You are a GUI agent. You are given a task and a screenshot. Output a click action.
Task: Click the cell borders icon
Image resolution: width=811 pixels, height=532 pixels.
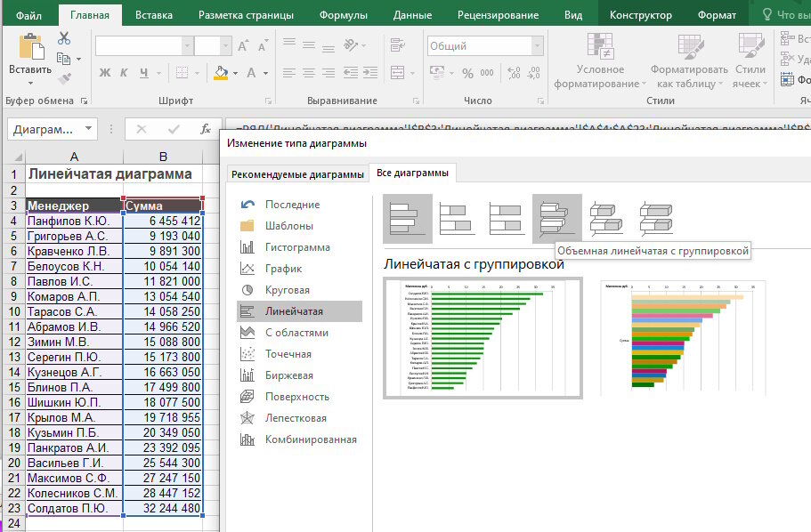tap(182, 73)
